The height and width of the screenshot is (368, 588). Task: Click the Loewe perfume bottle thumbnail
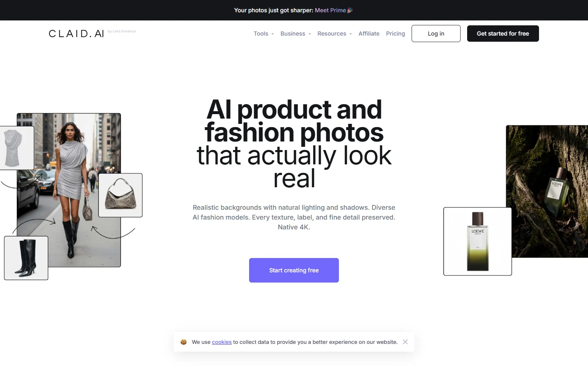pos(477,241)
